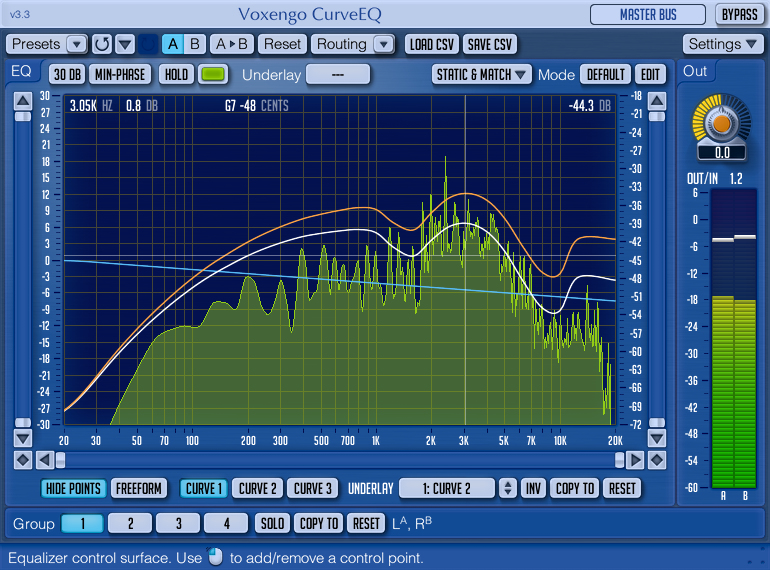Image resolution: width=770 pixels, height=570 pixels.
Task: Toggle the 30 DB range button
Action: [67, 75]
